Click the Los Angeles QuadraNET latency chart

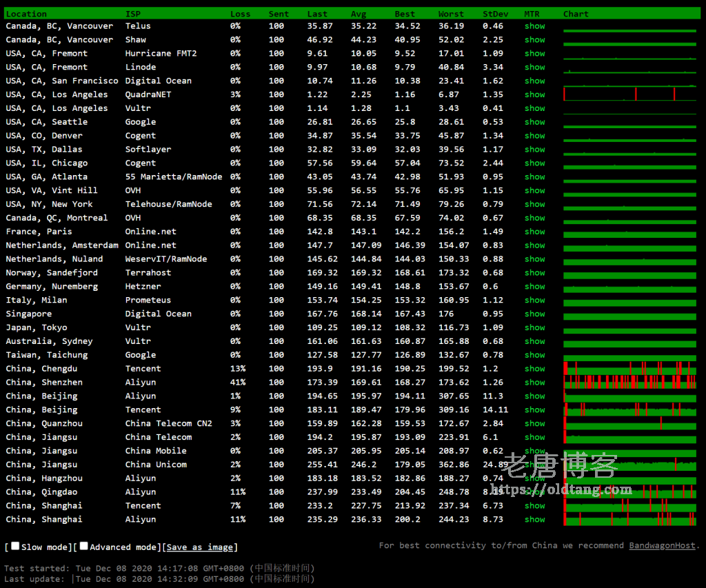point(629,94)
